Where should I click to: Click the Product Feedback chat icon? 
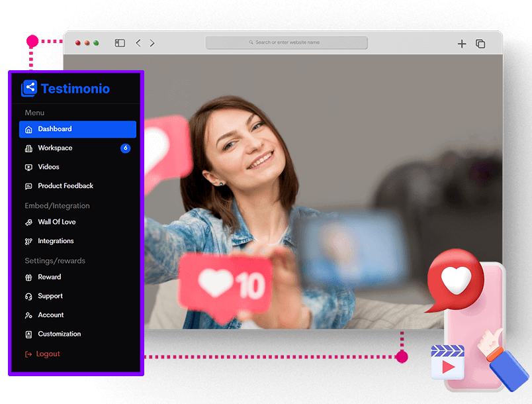[x=28, y=187]
